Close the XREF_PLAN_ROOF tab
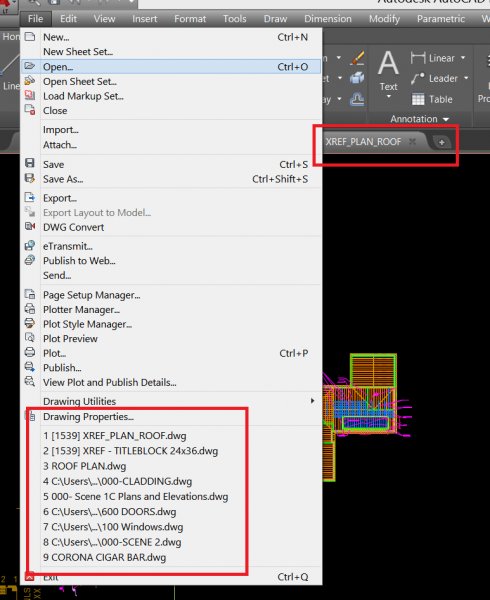The width and height of the screenshot is (490, 600). [x=412, y=142]
